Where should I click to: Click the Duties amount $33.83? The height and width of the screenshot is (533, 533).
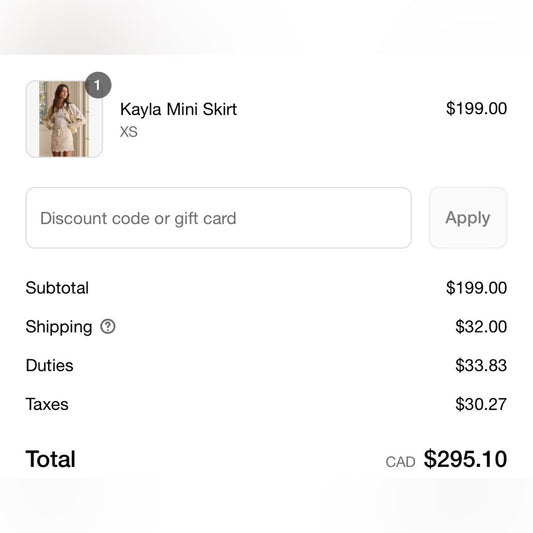click(481, 365)
